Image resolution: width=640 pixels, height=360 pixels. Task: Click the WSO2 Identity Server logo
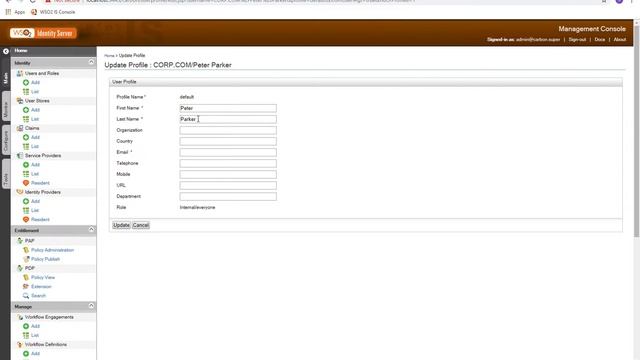[x=43, y=33]
